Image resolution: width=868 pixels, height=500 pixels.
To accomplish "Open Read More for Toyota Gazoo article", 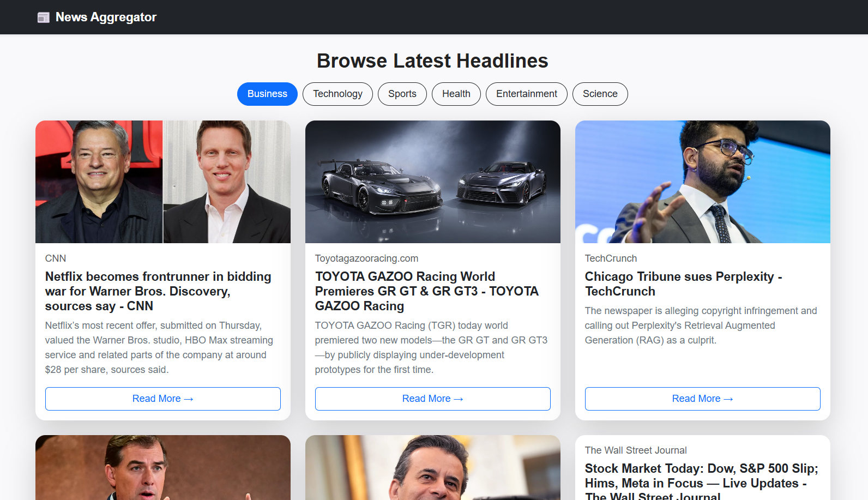I will tap(432, 399).
